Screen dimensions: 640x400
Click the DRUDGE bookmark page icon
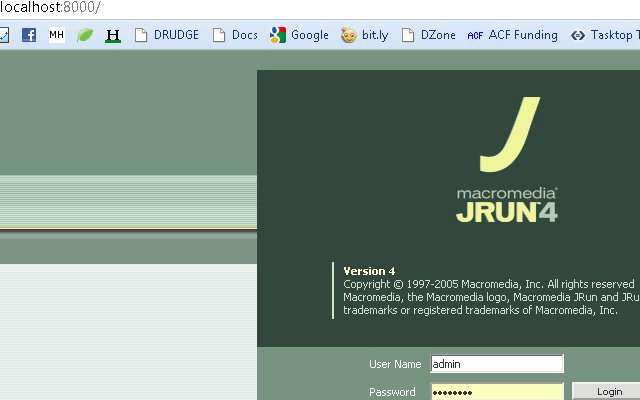(x=141, y=35)
